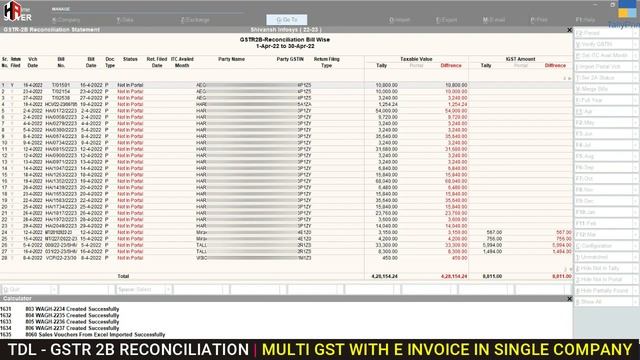640x360 pixels.
Task: Click IGST Tally amount 567.00
Action: [494, 232]
